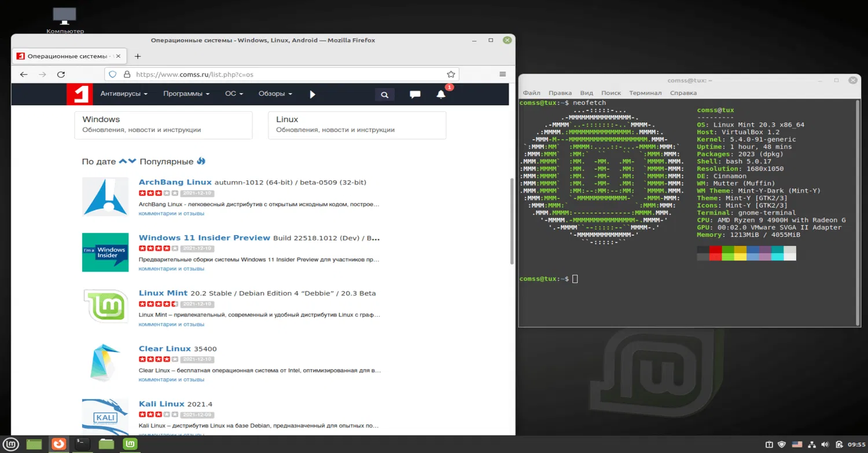Click the terminal window vertical scrollbar

pos(858,211)
